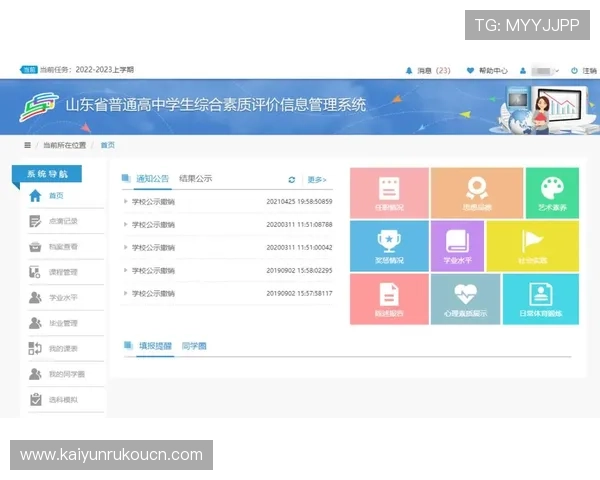Click the 当前所在位置 breadcrumb text
Image resolution: width=600 pixels, height=480 pixels.
(x=64, y=145)
